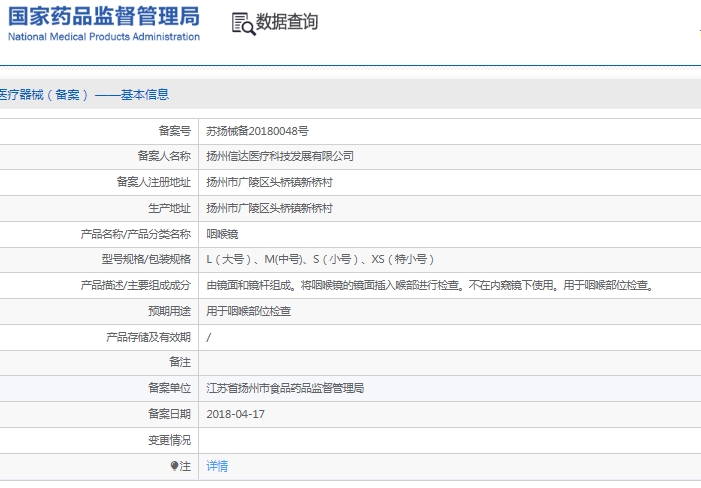
Task: Select value 用于咽喉部位检查 in 预期用途 row
Action: [x=249, y=311]
